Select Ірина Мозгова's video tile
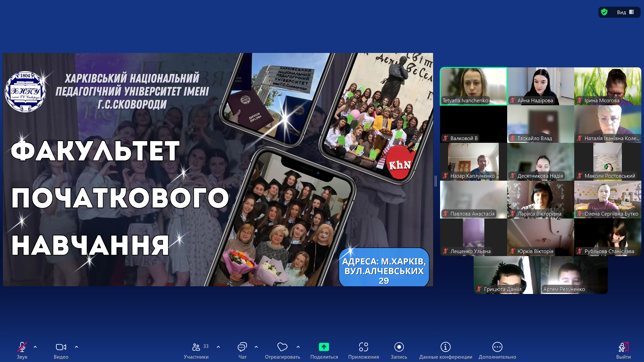This screenshot has height=362, width=644. tap(608, 86)
